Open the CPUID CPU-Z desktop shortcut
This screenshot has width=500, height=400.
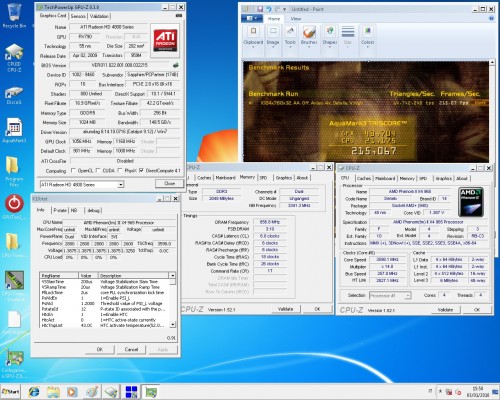(14, 57)
